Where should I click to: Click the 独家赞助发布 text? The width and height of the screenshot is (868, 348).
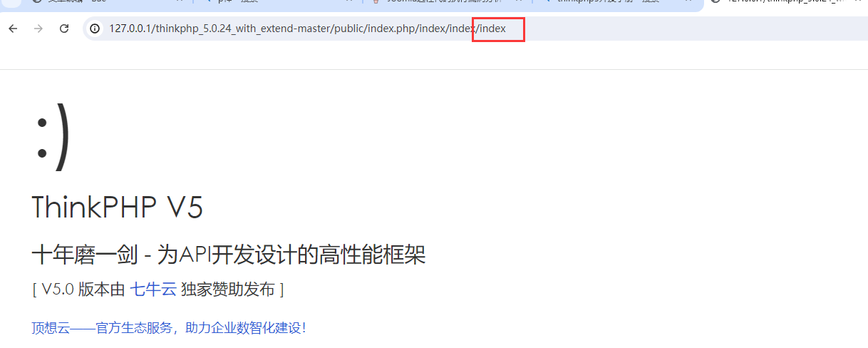click(x=228, y=289)
